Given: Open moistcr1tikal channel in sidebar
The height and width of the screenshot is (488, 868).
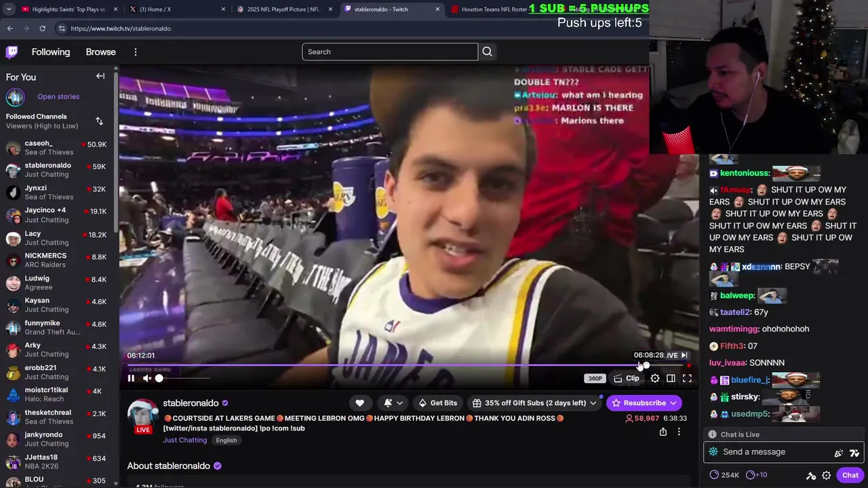Looking at the screenshot, I should pos(58,394).
